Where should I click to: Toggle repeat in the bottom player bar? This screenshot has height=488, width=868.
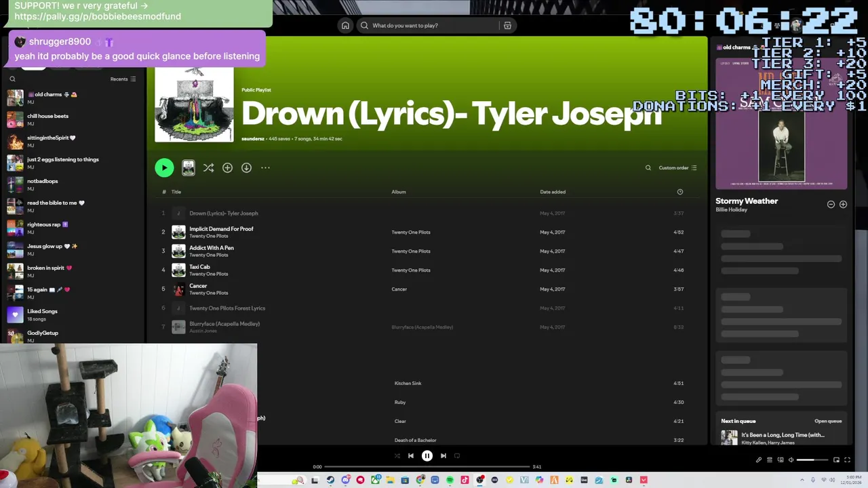coord(457,456)
